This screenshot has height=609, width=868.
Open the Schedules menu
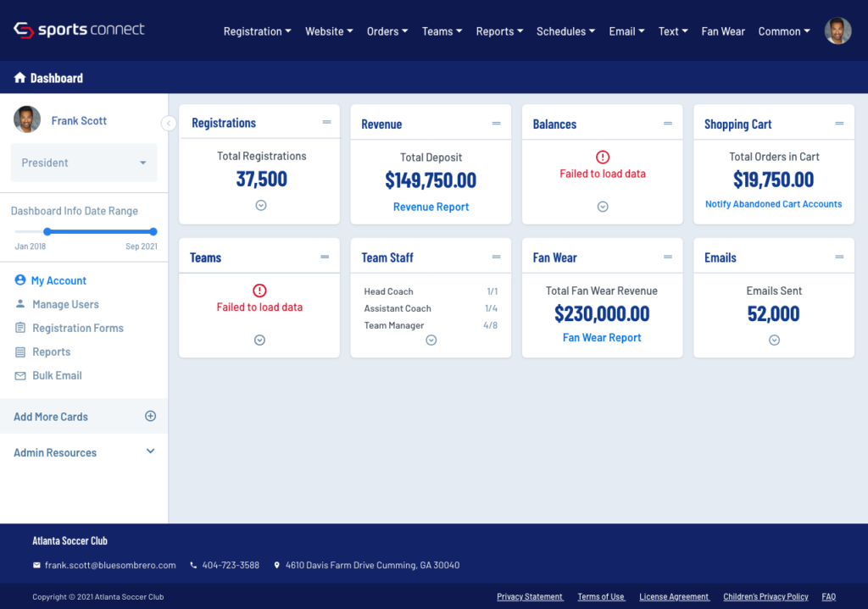click(x=565, y=31)
